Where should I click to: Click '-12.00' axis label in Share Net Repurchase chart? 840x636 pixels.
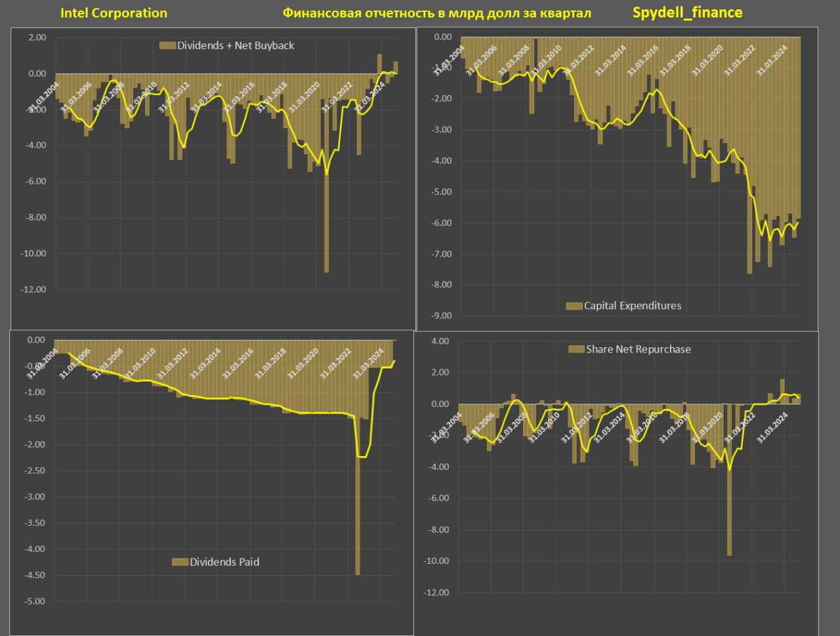click(x=437, y=593)
